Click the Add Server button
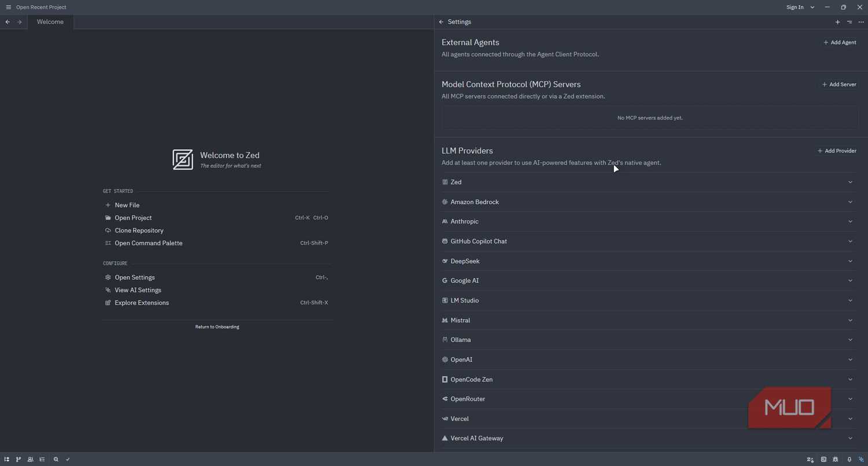 pyautogui.click(x=839, y=84)
